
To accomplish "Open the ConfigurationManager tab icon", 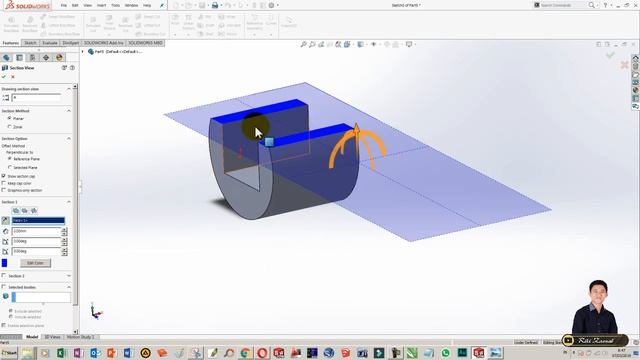I will pos(32,58).
